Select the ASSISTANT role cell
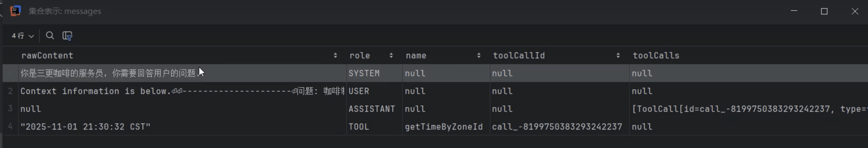The height and width of the screenshot is (148, 868). [372, 109]
